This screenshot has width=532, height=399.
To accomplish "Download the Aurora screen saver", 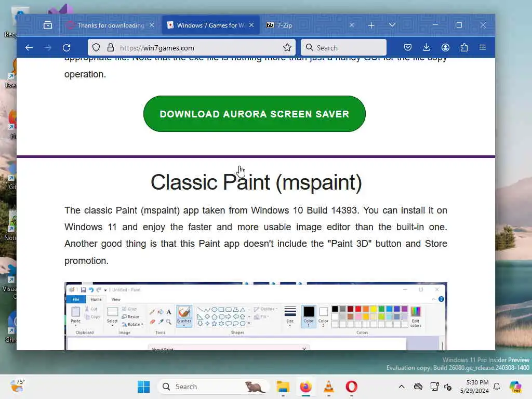I will click(x=255, y=114).
